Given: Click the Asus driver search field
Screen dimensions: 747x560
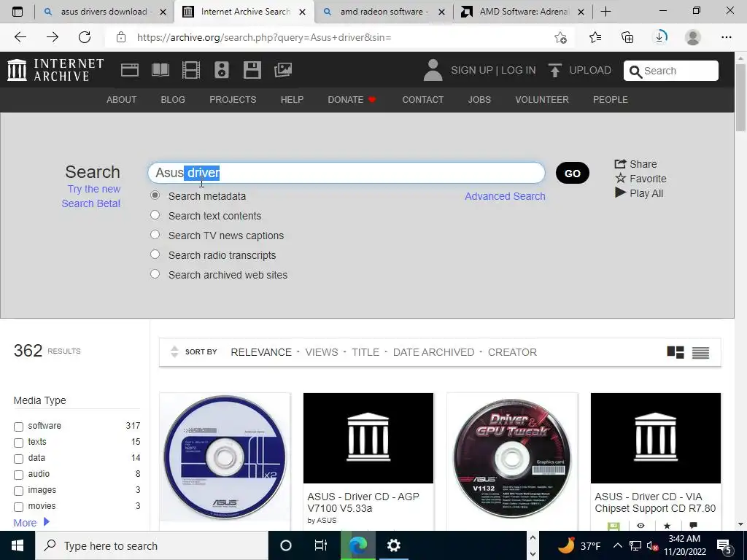Looking at the screenshot, I should (347, 173).
